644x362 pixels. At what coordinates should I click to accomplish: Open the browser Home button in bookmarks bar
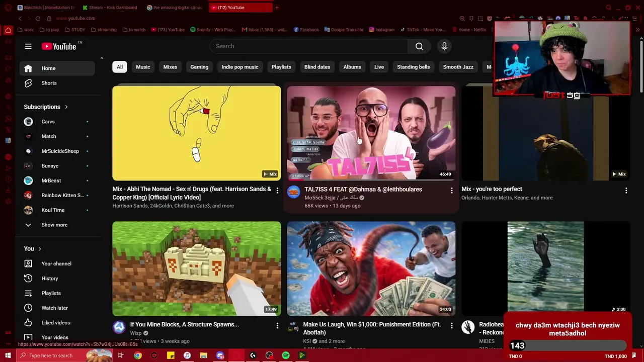(8, 30)
